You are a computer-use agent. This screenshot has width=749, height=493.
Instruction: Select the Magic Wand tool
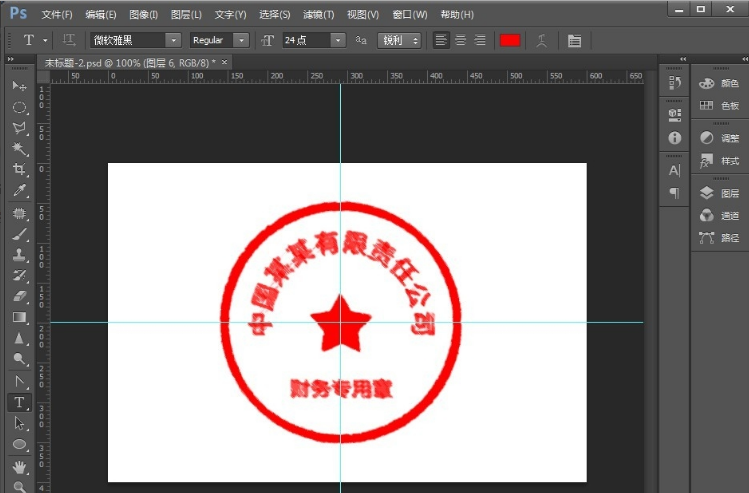[19, 149]
